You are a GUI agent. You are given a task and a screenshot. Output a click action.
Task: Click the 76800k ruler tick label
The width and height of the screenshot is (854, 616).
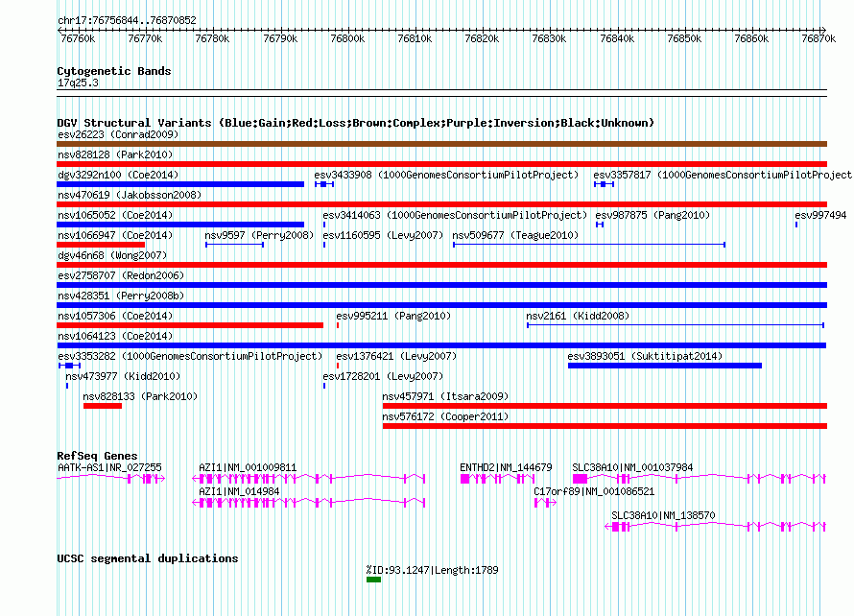click(347, 39)
